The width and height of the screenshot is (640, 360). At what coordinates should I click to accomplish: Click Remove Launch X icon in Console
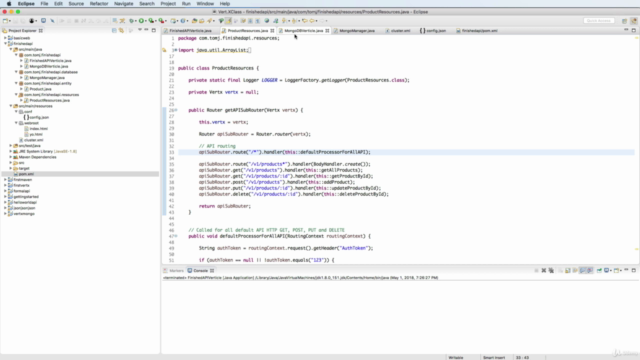pos(544,270)
